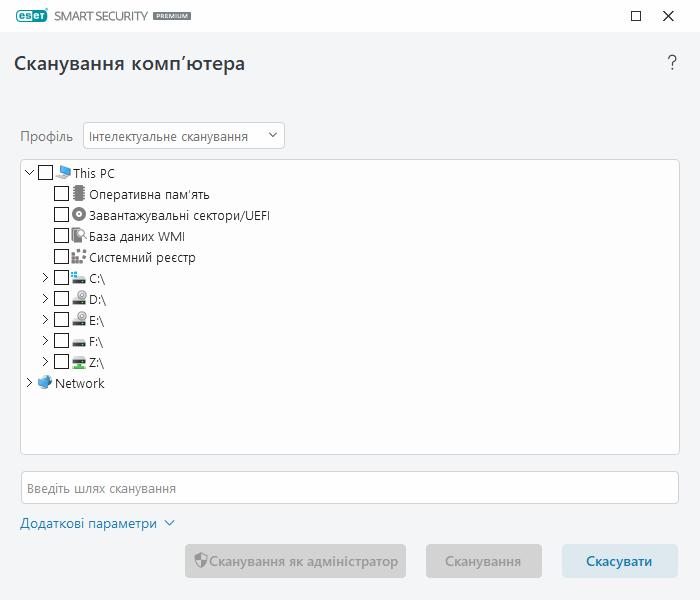The height and width of the screenshot is (600, 700).
Task: Click the База даних WMI icon
Action: [79, 236]
